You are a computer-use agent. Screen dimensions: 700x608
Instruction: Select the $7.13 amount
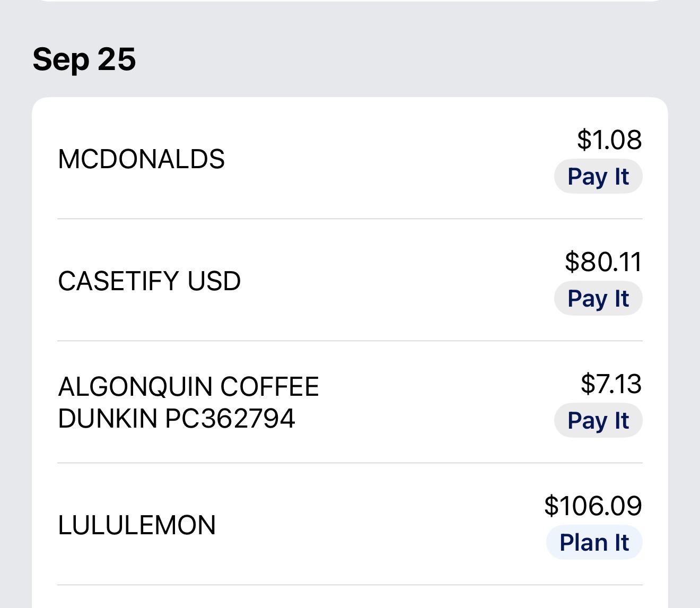coord(611,384)
